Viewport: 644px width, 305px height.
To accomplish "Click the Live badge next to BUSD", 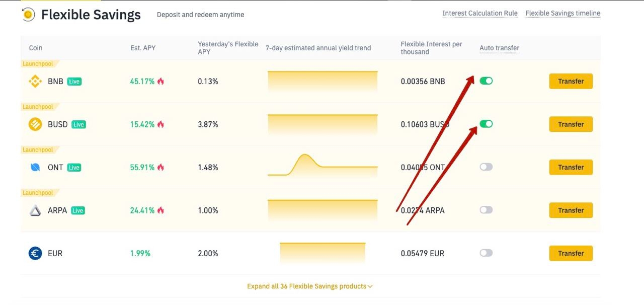I will coord(78,124).
